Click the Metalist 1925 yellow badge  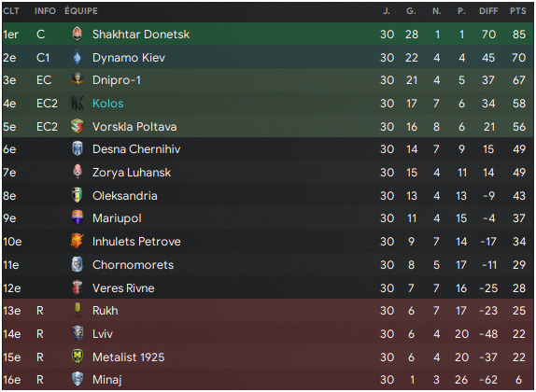click(78, 357)
